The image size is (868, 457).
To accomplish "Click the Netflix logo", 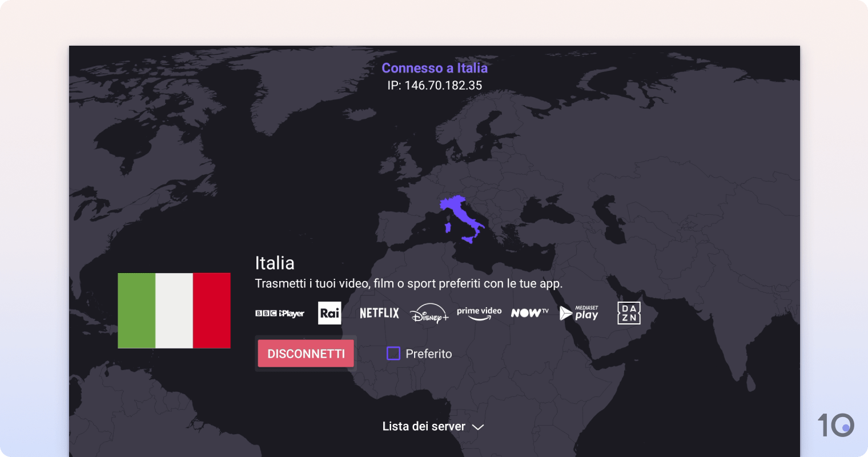I will (x=379, y=312).
